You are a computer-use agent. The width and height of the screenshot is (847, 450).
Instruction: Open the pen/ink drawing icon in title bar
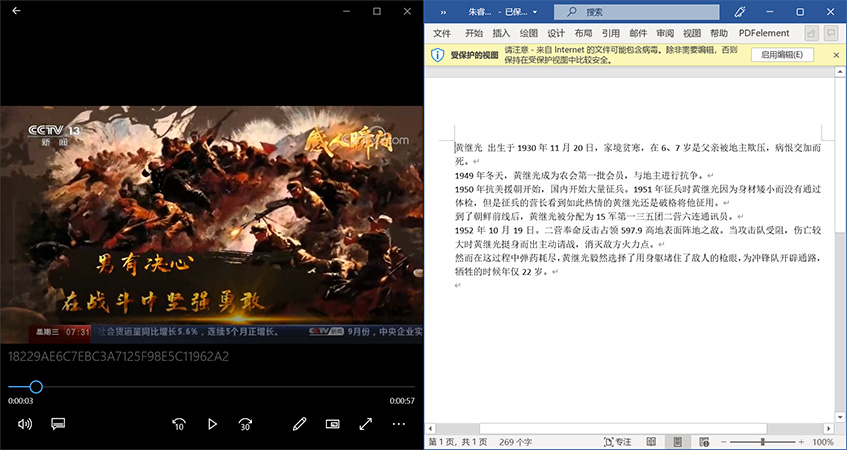coord(740,12)
